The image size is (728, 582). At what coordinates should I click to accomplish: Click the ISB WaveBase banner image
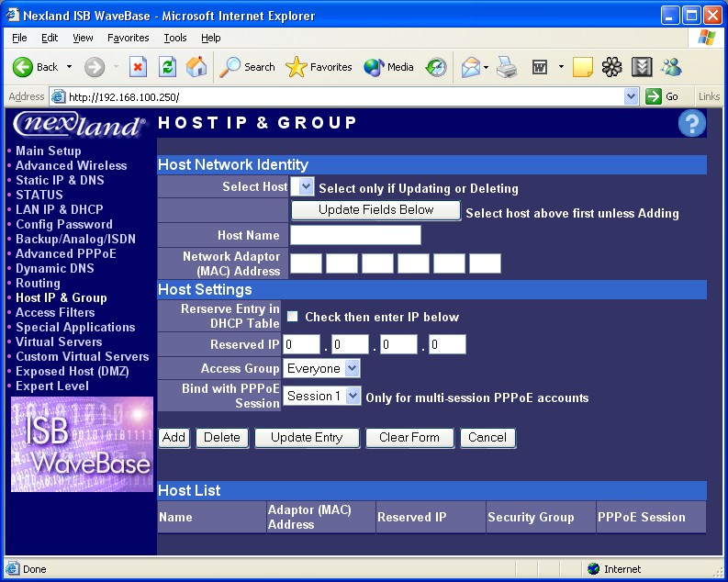coord(82,444)
